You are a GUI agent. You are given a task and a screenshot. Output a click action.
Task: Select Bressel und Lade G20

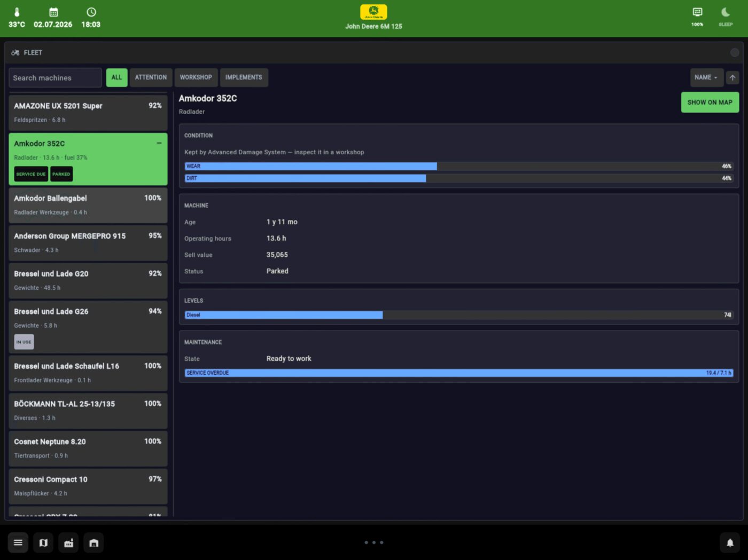point(88,281)
